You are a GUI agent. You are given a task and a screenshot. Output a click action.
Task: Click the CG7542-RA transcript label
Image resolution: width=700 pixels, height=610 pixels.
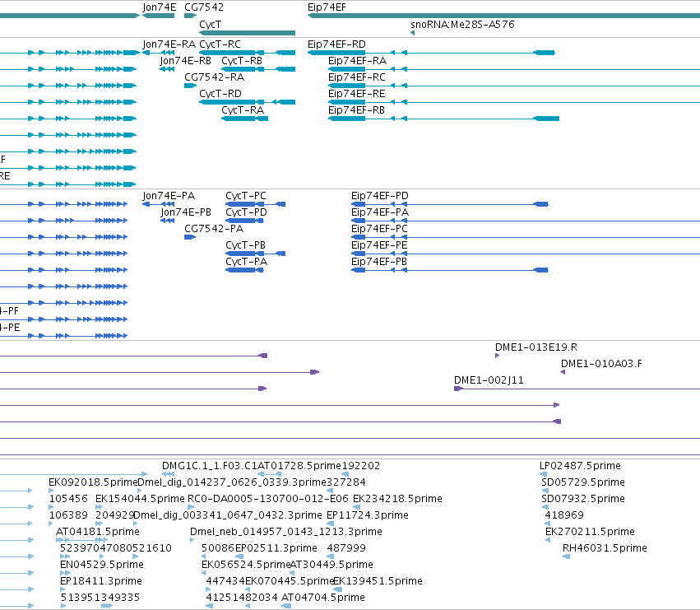[215, 77]
